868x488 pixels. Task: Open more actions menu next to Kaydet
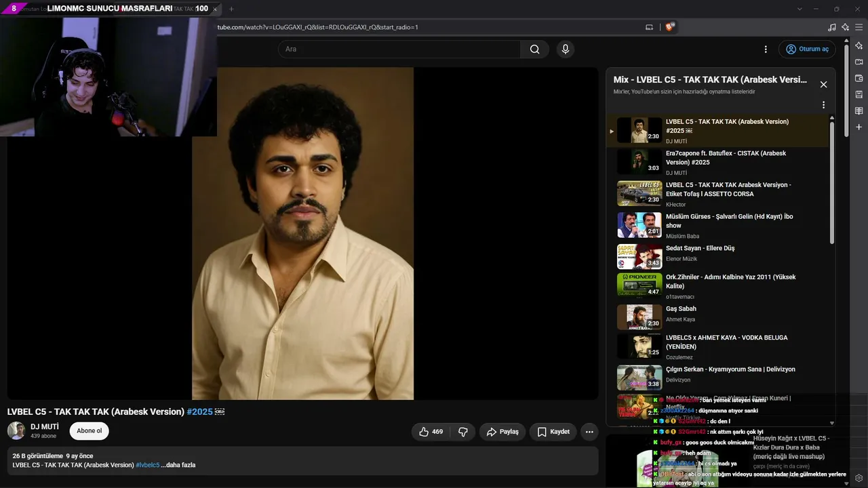[x=589, y=432]
